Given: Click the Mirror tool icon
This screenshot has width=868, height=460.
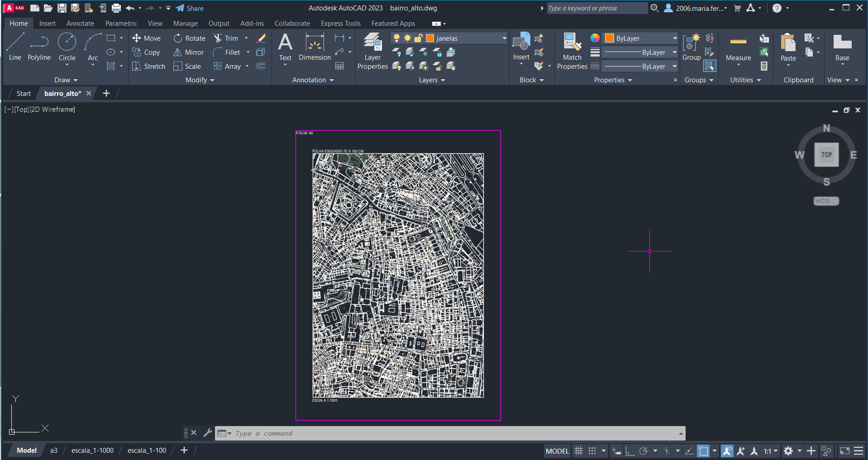Looking at the screenshot, I should click(178, 52).
